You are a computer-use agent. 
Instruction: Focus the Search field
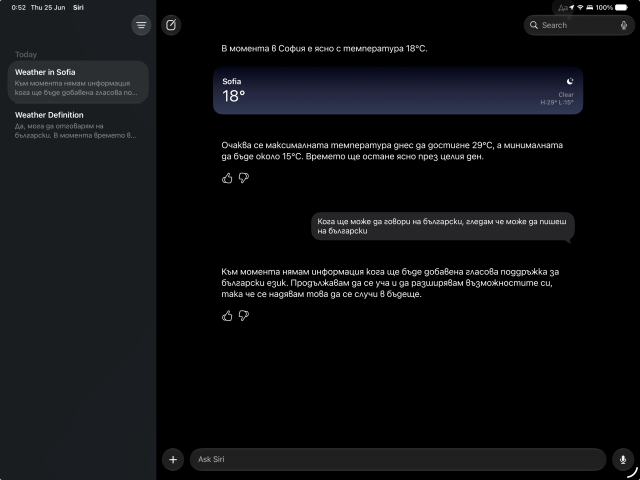coord(579,25)
